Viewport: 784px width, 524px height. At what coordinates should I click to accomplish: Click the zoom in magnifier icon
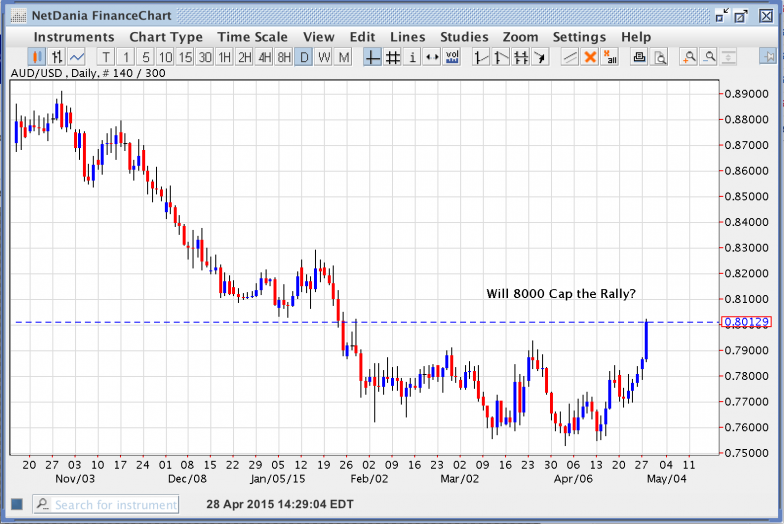coord(689,57)
